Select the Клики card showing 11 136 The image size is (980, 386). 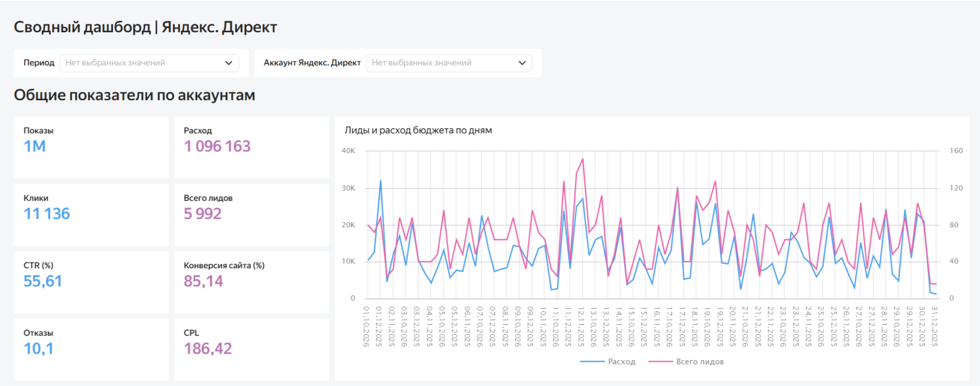tap(91, 215)
